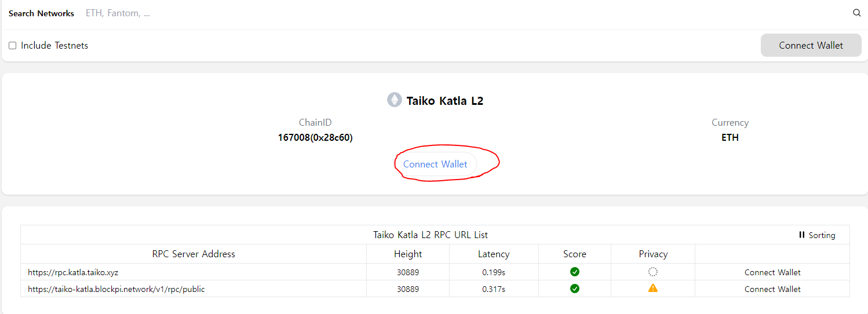Screen dimensions: 868x314
Task: Click height 30889 in blockpi.network row
Action: click(408, 289)
